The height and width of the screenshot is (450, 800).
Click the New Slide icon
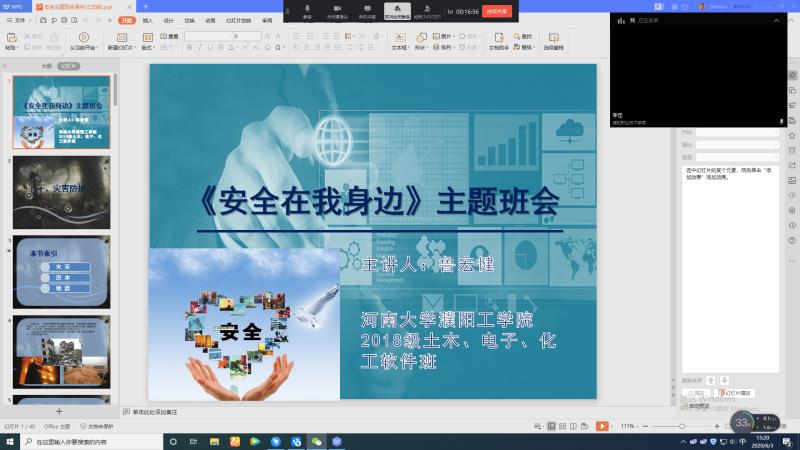(121, 38)
